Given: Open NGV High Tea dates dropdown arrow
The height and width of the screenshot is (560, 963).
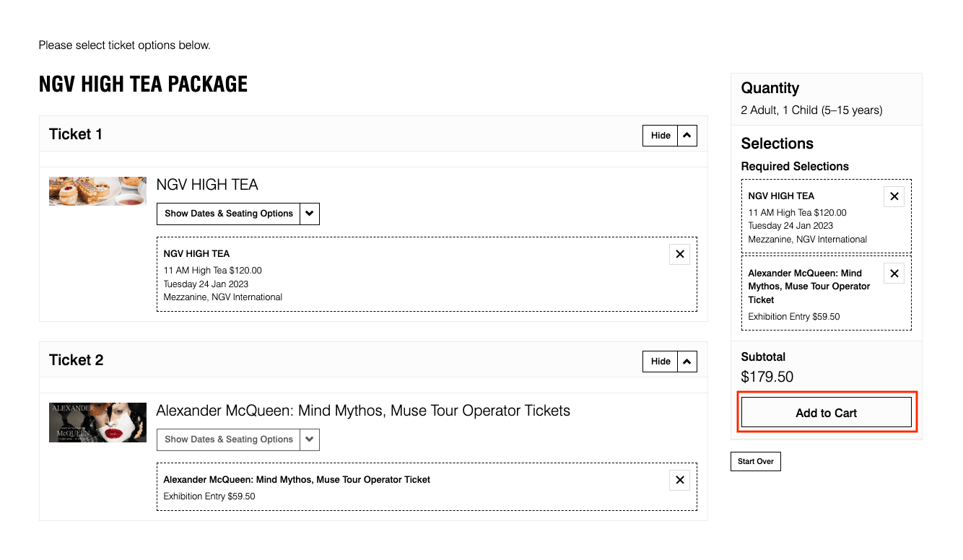Looking at the screenshot, I should [x=310, y=214].
